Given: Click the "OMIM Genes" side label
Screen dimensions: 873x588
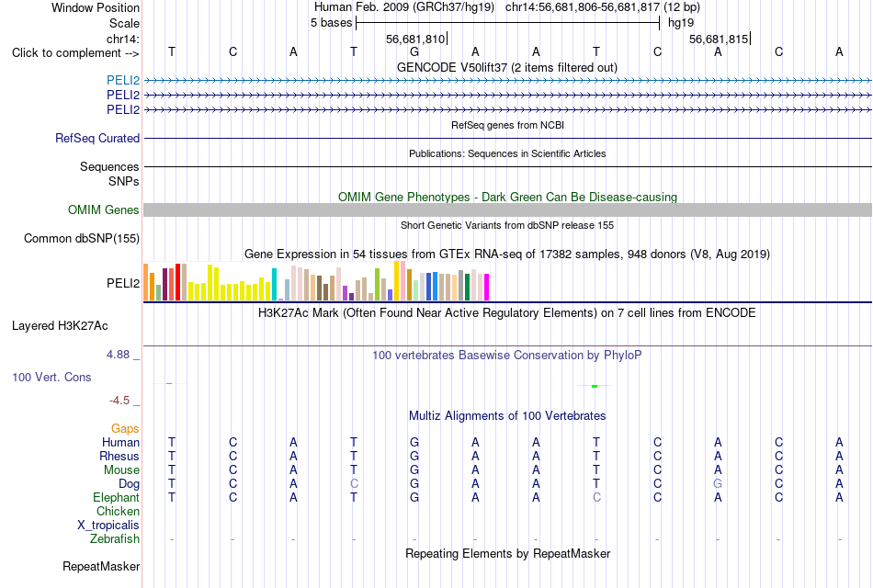Looking at the screenshot, I should point(104,209).
